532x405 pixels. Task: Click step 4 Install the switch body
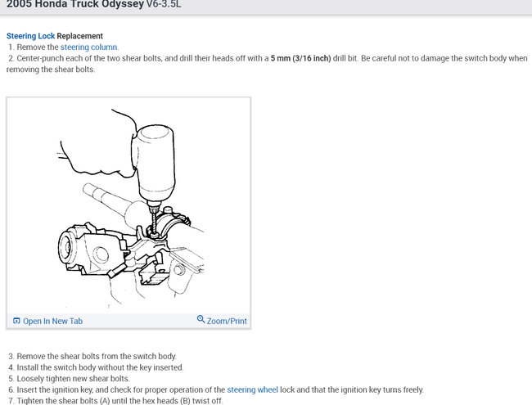96,367
